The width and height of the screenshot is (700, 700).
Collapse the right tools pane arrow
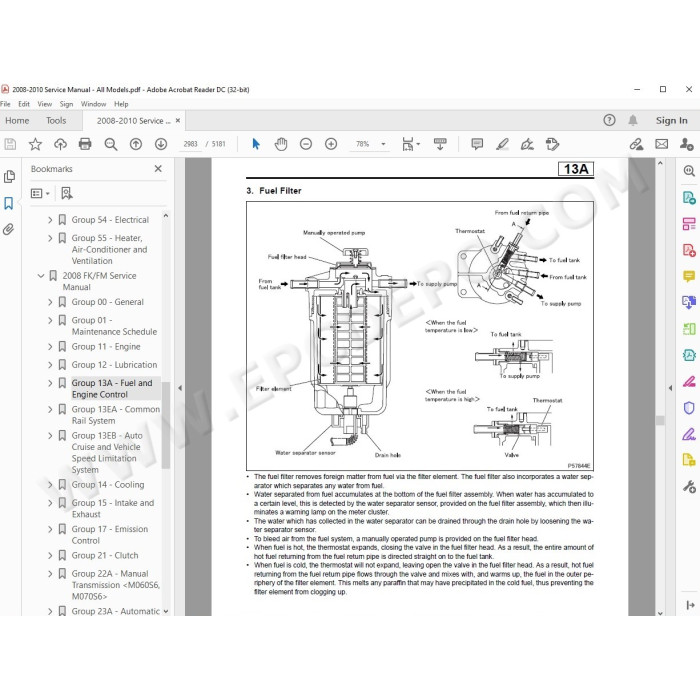tap(670, 388)
